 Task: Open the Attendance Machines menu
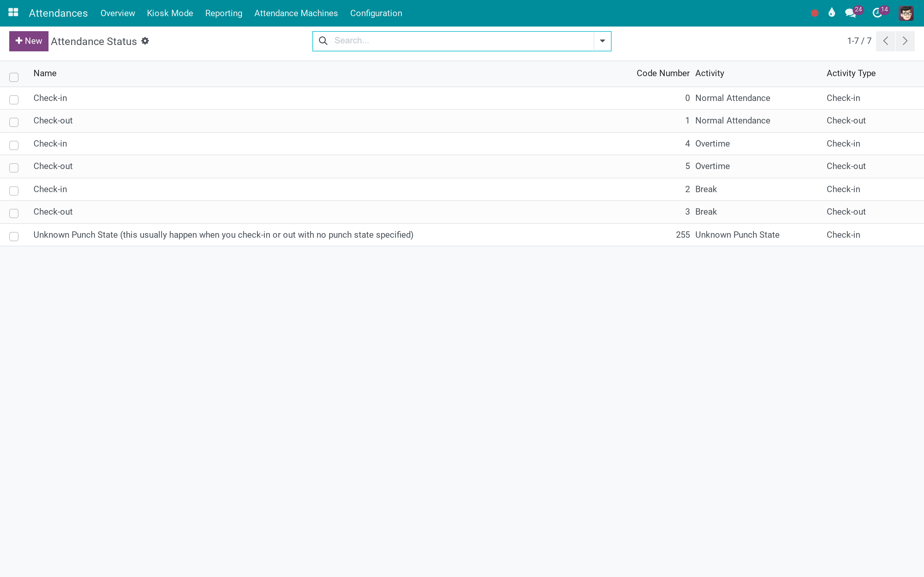coord(296,13)
